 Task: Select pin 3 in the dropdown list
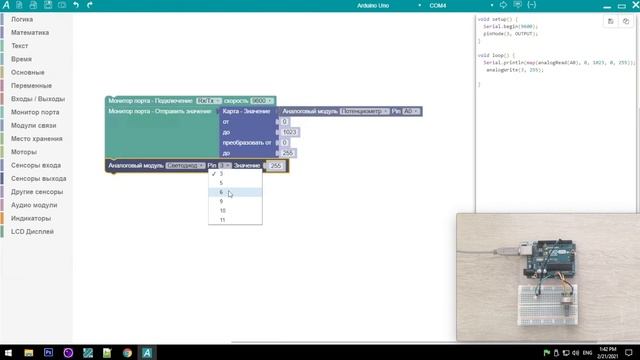235,174
